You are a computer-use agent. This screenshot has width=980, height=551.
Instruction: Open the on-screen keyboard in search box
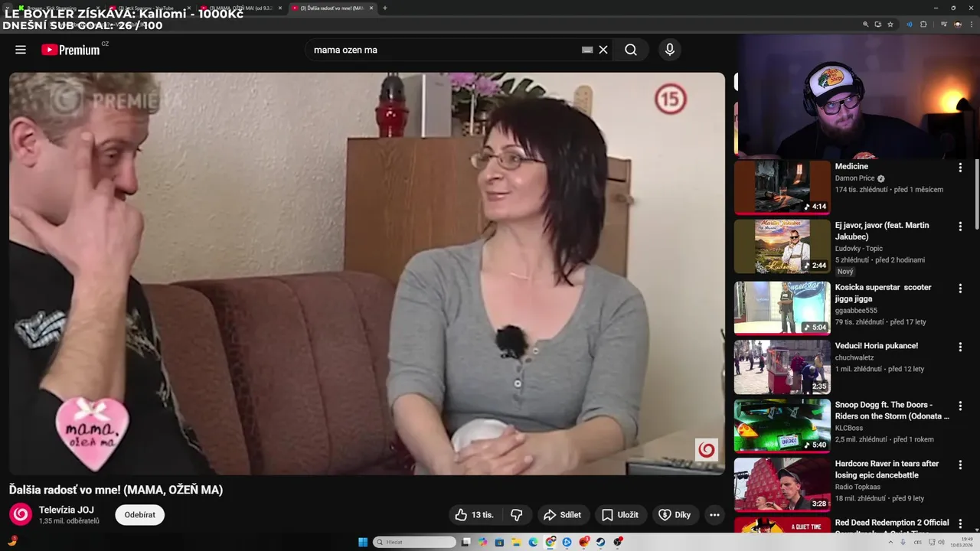[x=587, y=50]
